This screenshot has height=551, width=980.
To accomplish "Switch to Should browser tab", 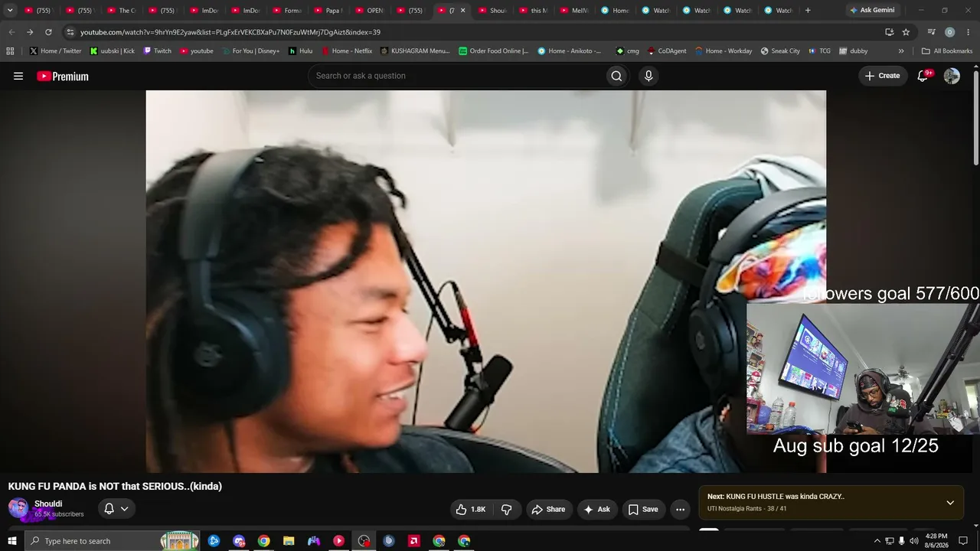I will pos(494,11).
